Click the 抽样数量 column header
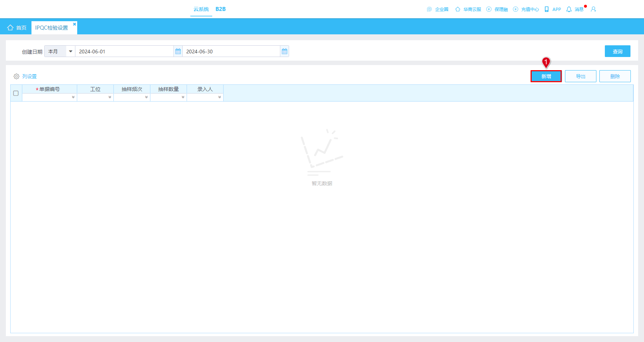 coord(169,89)
